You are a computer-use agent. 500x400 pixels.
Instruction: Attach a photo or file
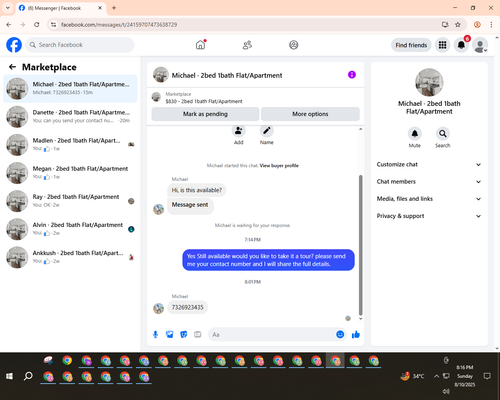pyautogui.click(x=170, y=334)
